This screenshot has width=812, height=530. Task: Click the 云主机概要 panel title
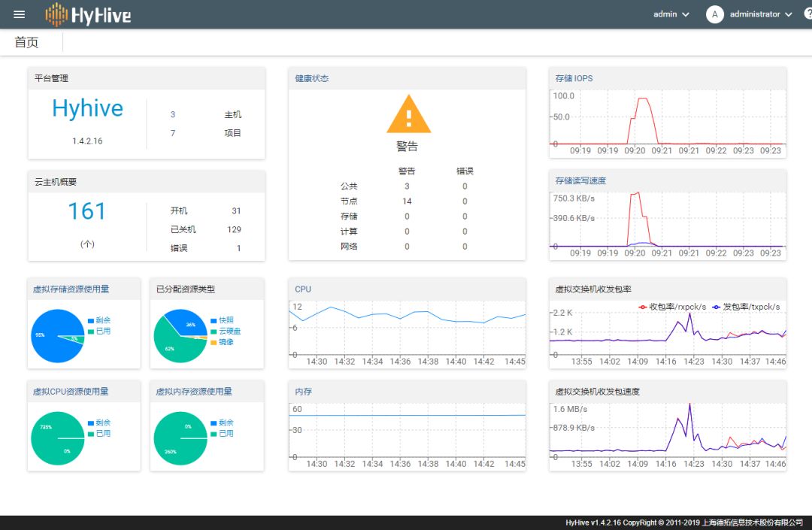tap(56, 182)
